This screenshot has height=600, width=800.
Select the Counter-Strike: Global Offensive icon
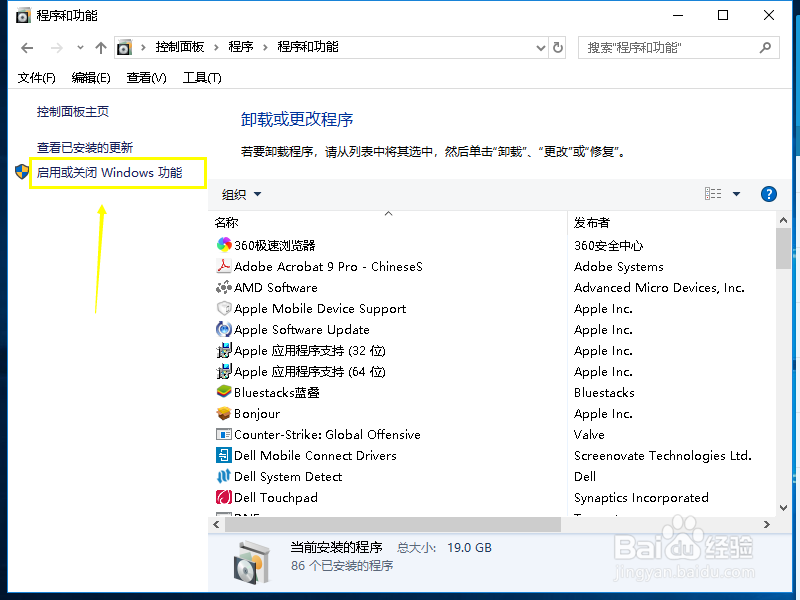click(x=226, y=434)
